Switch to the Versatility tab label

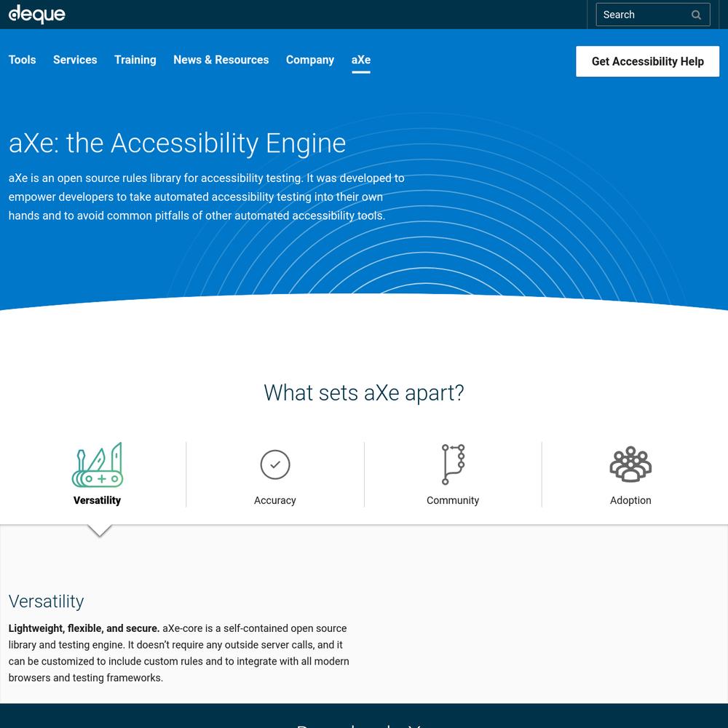[97, 501]
